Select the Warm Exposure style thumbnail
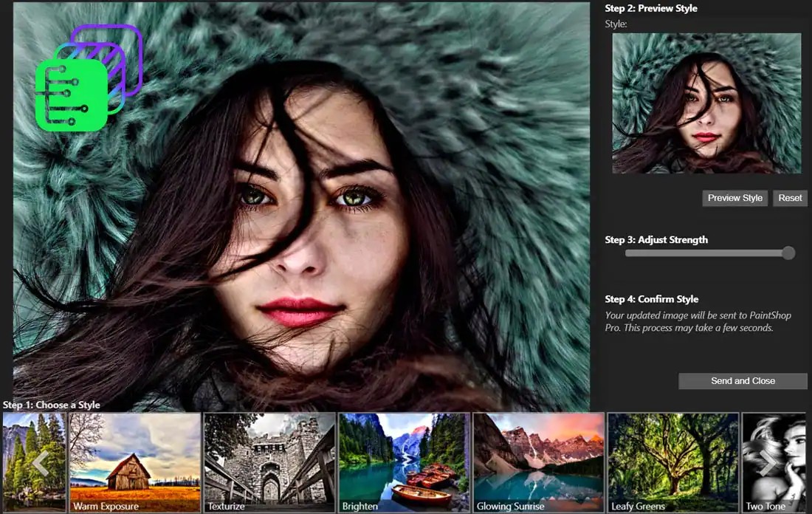Image resolution: width=812 pixels, height=514 pixels. (134, 462)
